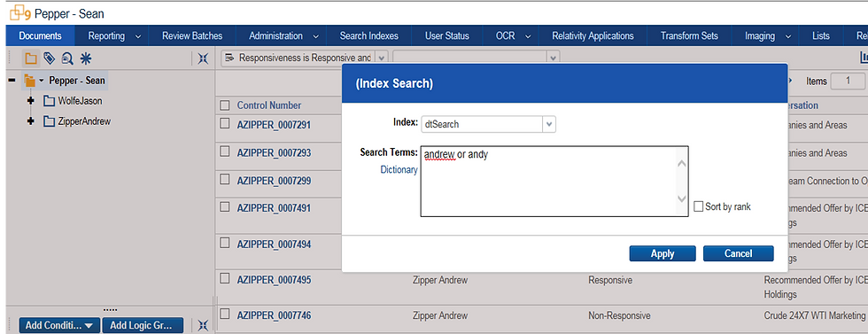Select the checkbox for AZIPPER_0007495
868x334 pixels.
225,279
